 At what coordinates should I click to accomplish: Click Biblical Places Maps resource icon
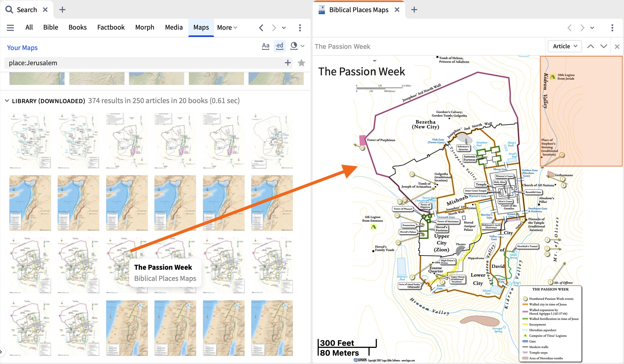click(321, 10)
